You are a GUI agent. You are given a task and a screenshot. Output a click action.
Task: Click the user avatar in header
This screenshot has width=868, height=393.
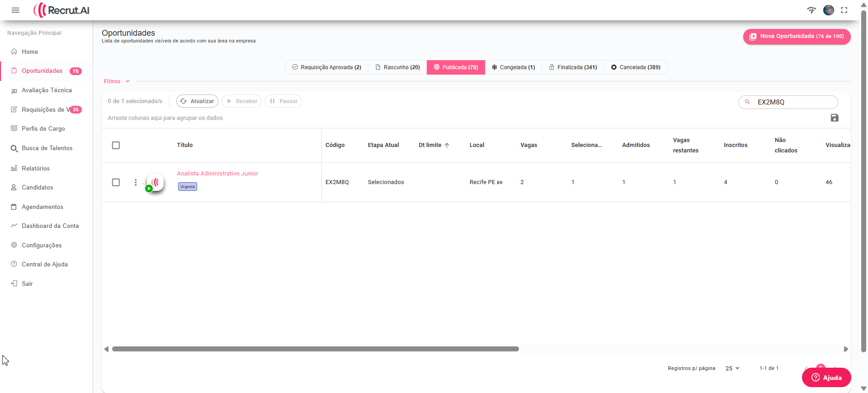click(x=828, y=10)
